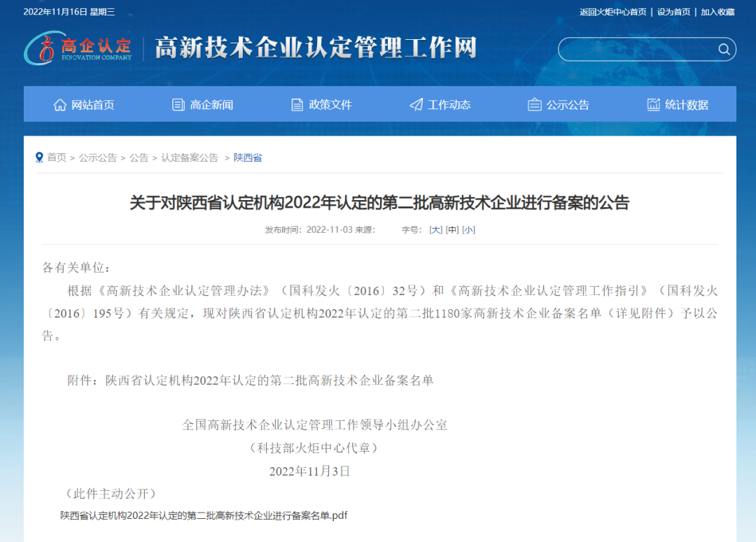Set font size to medium [中]
The image size is (756, 542).
tap(452, 229)
